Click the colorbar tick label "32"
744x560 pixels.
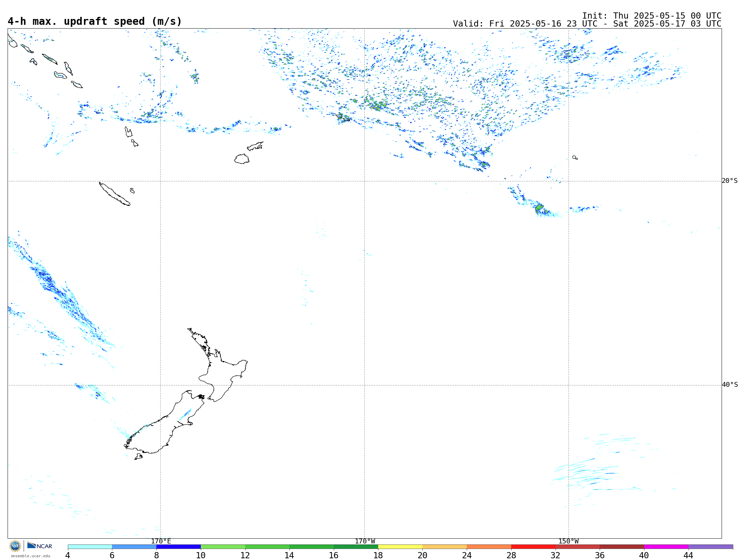556,555
